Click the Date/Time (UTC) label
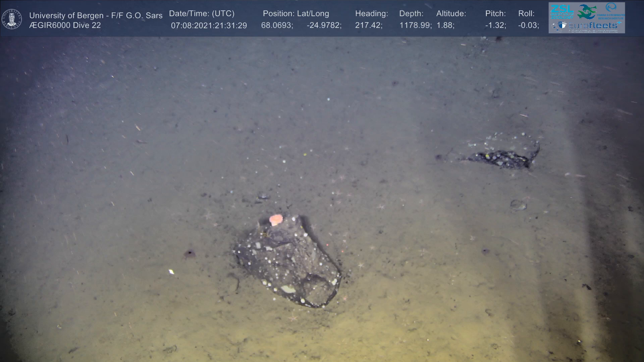 click(202, 13)
